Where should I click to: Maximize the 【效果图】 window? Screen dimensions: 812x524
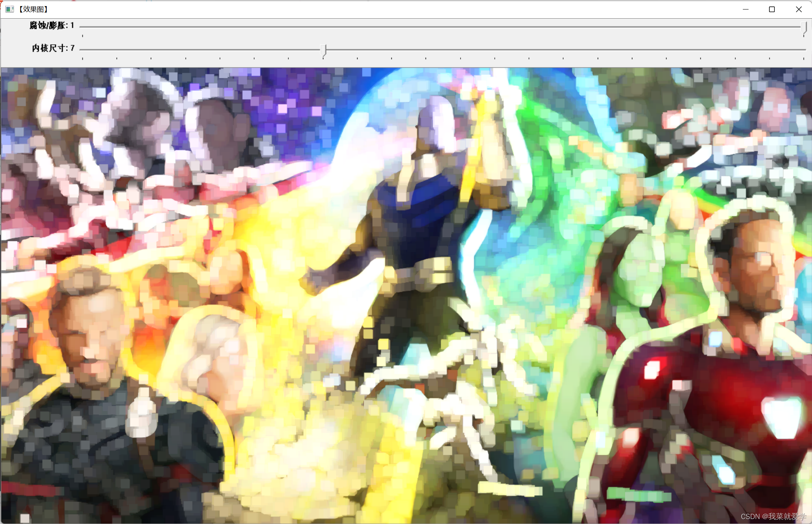[772, 9]
